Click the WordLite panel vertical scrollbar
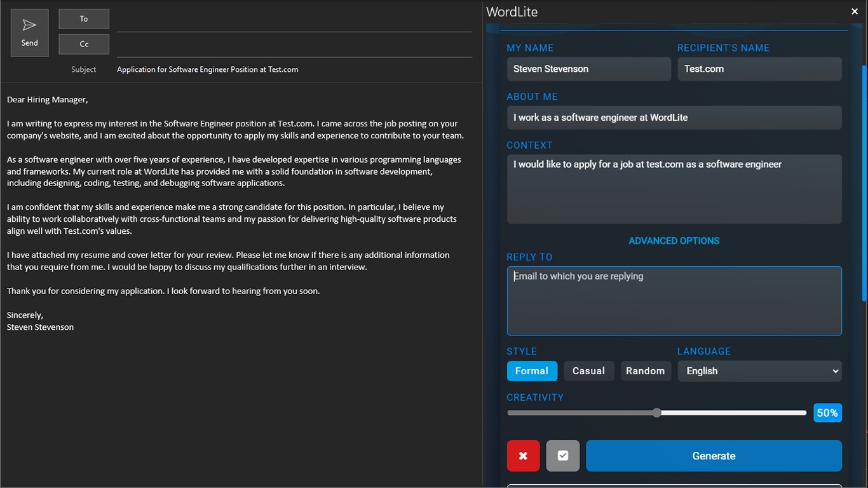This screenshot has width=868, height=488. pos(864,183)
